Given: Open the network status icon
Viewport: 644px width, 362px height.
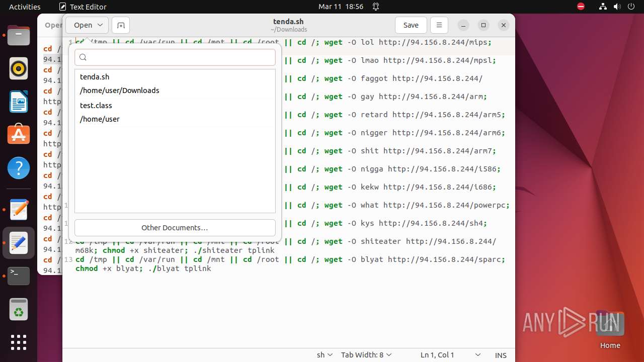Looking at the screenshot, I should [603, 7].
